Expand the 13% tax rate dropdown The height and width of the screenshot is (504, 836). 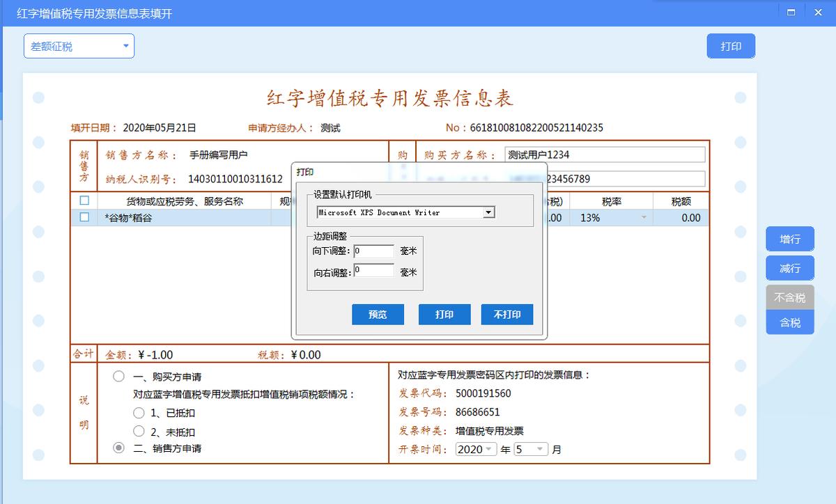click(644, 217)
